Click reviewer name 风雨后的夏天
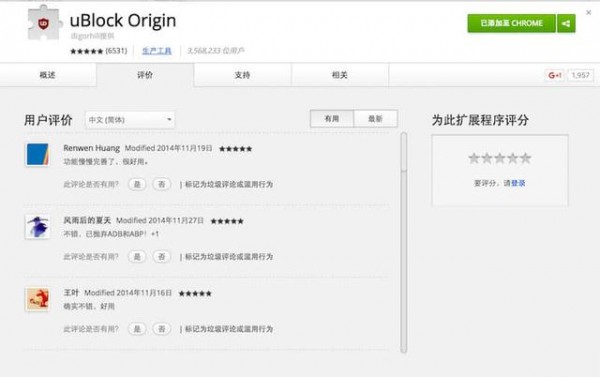Viewport: 600px width, 377px height. (87, 220)
